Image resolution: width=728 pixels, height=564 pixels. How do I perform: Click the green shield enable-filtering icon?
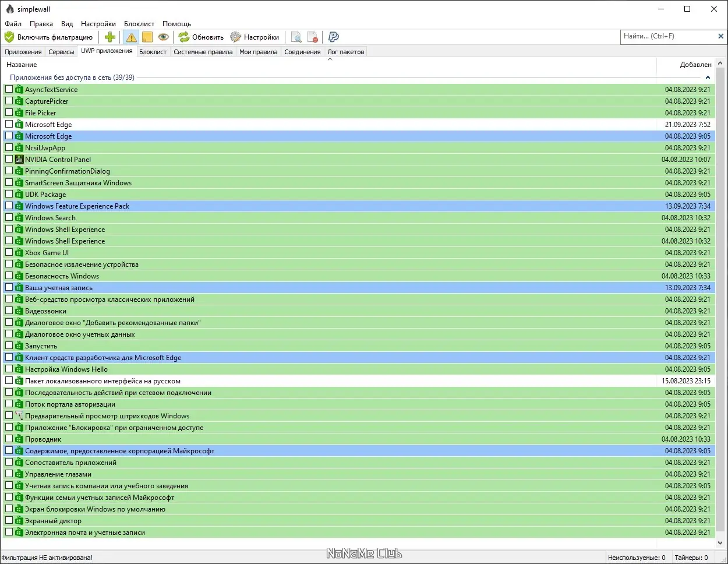pos(9,37)
